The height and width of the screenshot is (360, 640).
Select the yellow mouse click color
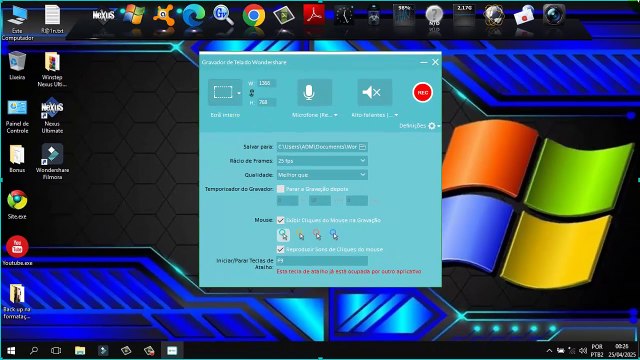pos(300,234)
